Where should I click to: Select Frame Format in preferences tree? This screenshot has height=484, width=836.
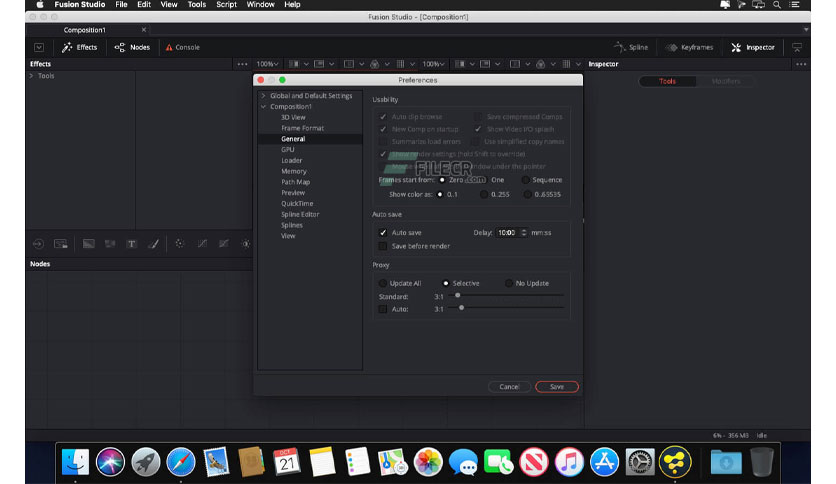click(302, 128)
